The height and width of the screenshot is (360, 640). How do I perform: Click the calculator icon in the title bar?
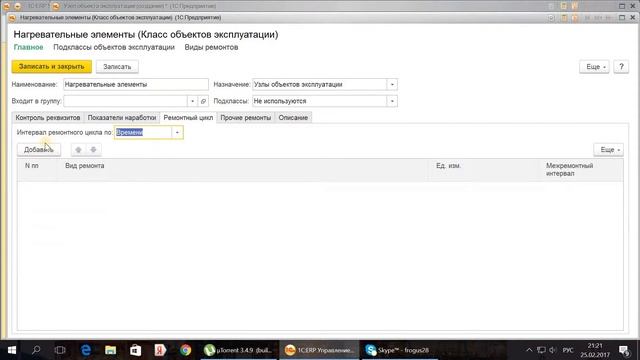pyautogui.click(x=564, y=18)
